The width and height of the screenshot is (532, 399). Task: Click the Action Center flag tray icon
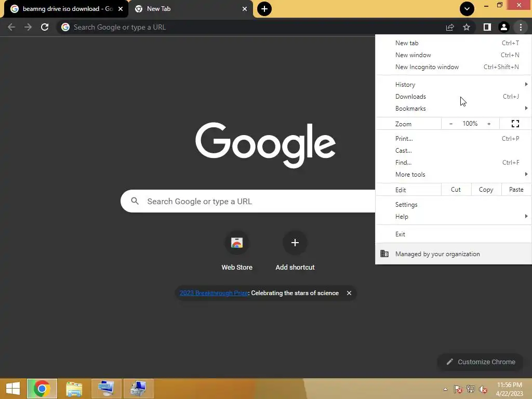(x=458, y=389)
